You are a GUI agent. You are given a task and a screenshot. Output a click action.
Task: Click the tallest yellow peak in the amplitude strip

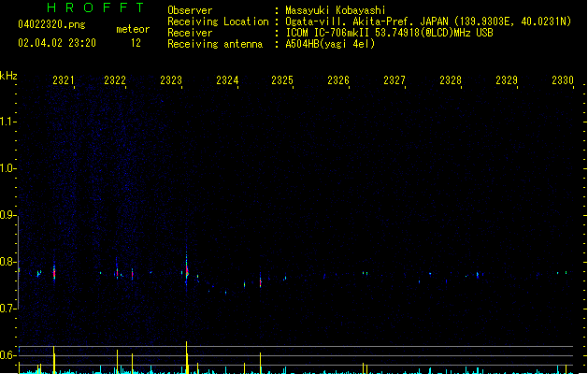(186, 357)
